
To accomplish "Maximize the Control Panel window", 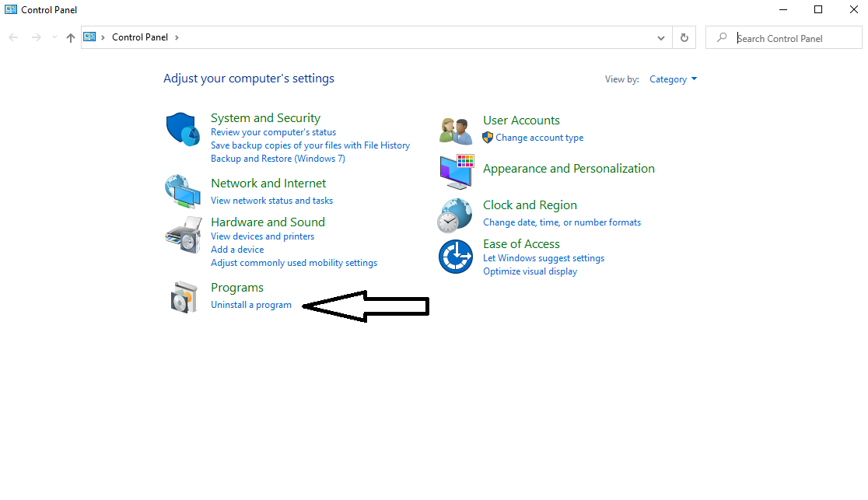I will point(818,9).
